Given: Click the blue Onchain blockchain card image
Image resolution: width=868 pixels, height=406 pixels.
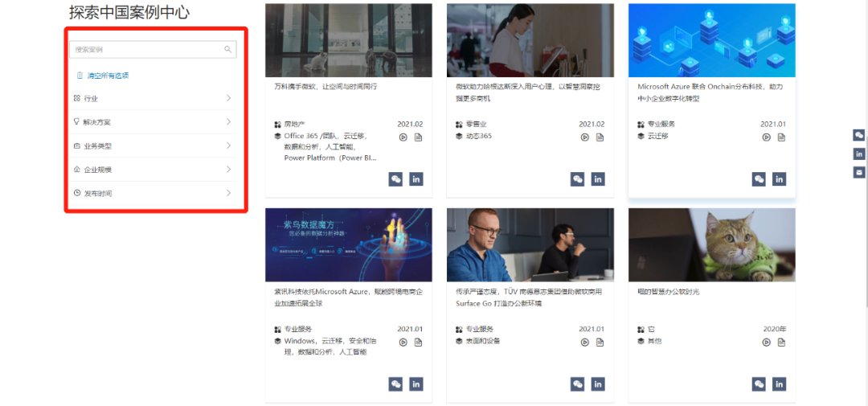Looking at the screenshot, I should (x=712, y=40).
